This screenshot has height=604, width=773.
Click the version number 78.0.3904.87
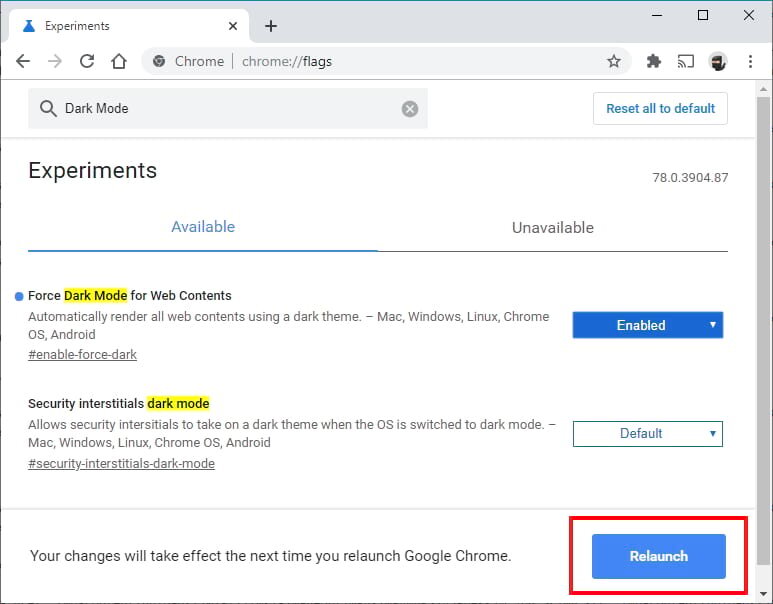point(690,178)
